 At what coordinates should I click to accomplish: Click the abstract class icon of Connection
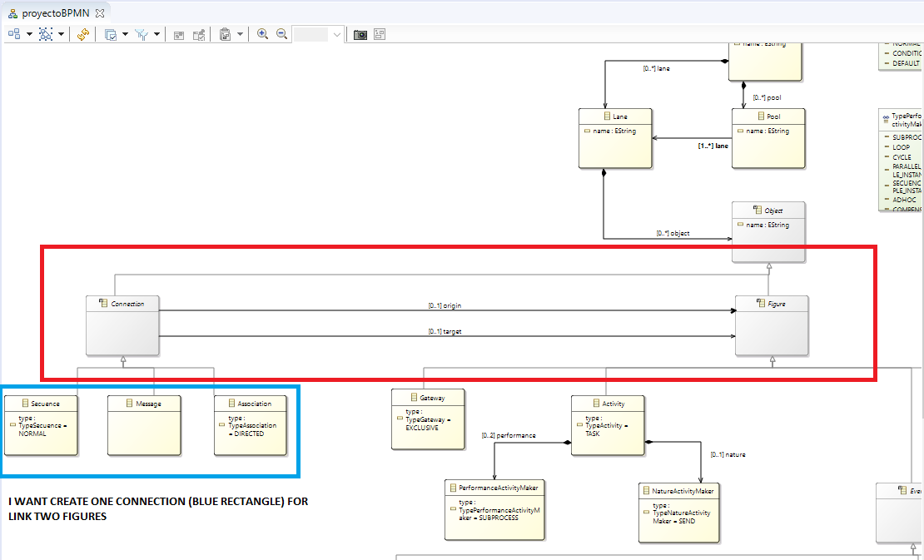coord(104,303)
